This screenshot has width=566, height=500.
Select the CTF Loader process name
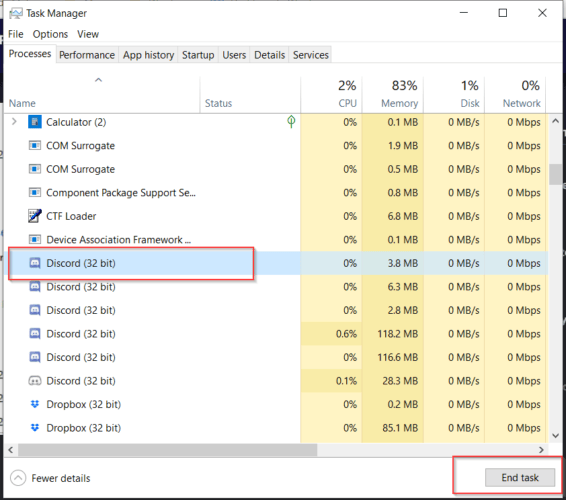(x=71, y=216)
